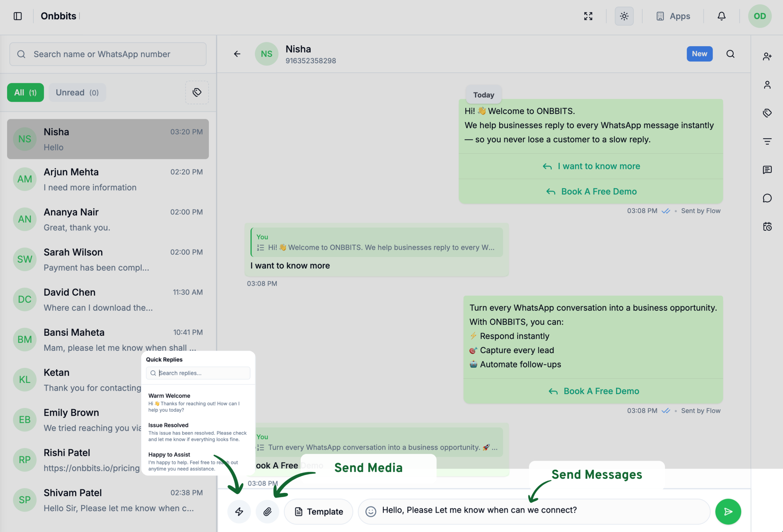Image resolution: width=783 pixels, height=532 pixels.
Task: Select Warm Welcome quick reply
Action: pyautogui.click(x=198, y=403)
